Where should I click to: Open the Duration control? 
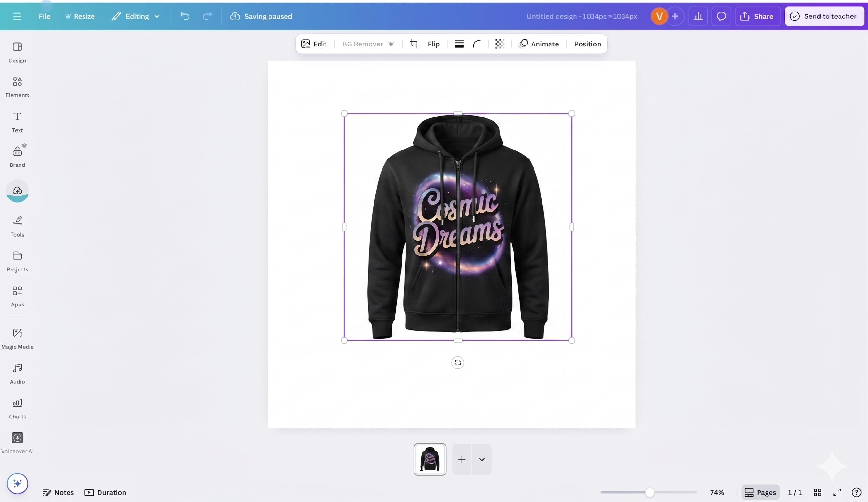click(105, 492)
